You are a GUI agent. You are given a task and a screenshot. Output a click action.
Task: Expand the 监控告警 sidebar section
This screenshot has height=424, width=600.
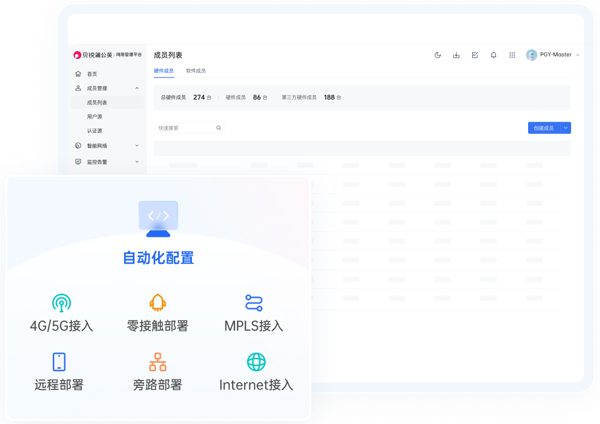[137, 162]
